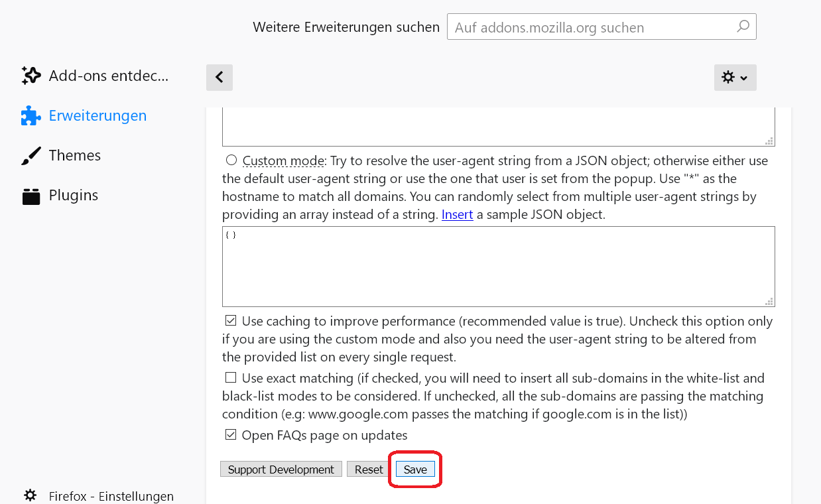
Task: Switch to the Plugins category
Action: click(73, 196)
